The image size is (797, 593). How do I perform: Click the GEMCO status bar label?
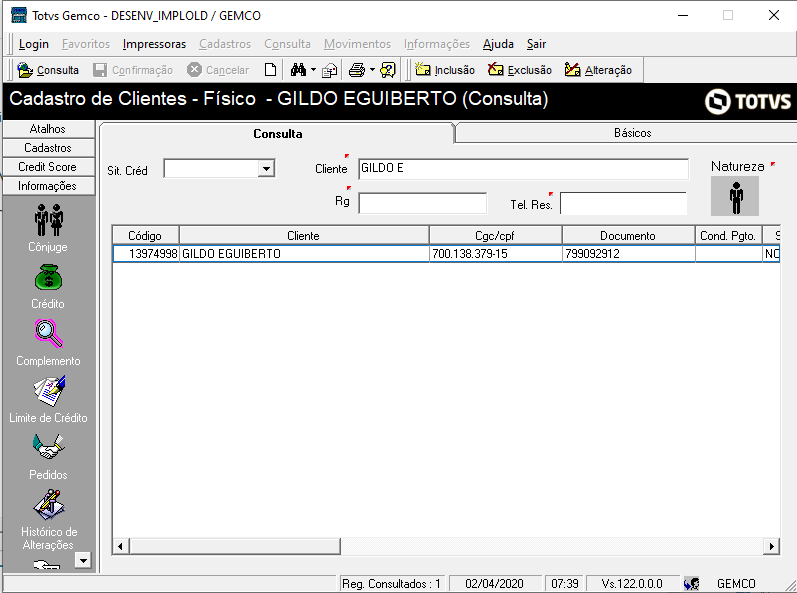[736, 583]
